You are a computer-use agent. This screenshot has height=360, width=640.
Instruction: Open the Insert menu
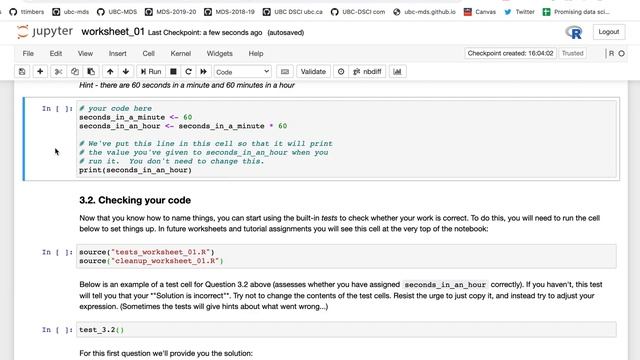pos(118,53)
